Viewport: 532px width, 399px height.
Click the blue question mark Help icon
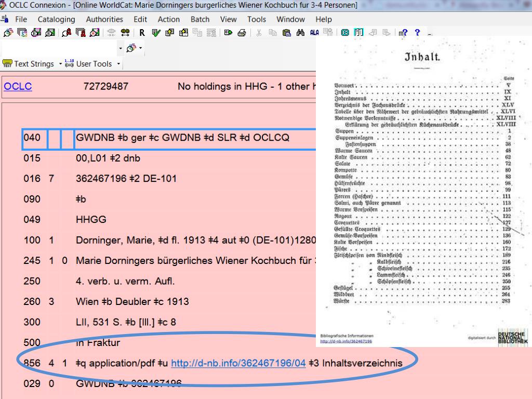(417, 33)
